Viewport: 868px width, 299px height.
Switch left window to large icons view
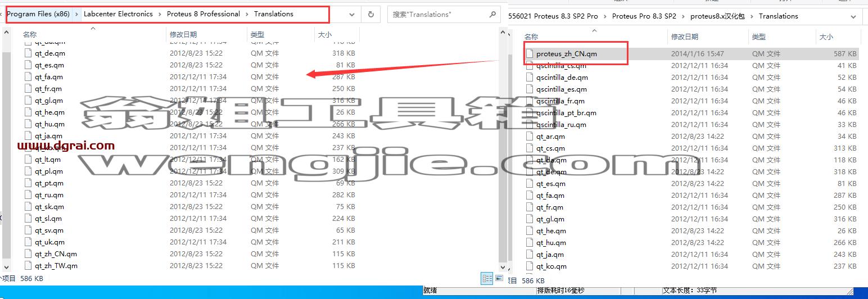[x=499, y=278]
